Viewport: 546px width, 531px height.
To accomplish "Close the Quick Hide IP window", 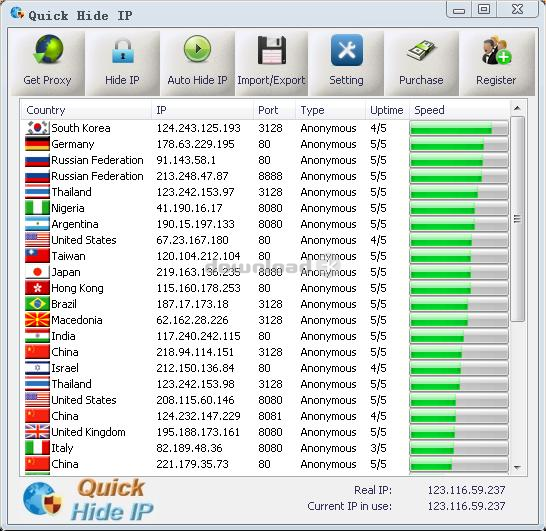I will (517, 9).
